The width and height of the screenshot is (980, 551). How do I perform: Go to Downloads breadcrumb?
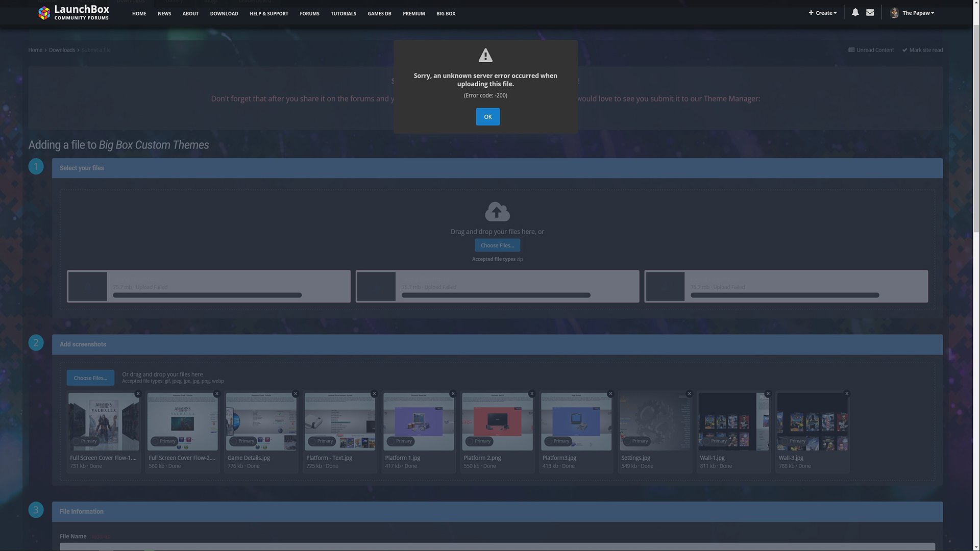62,50
